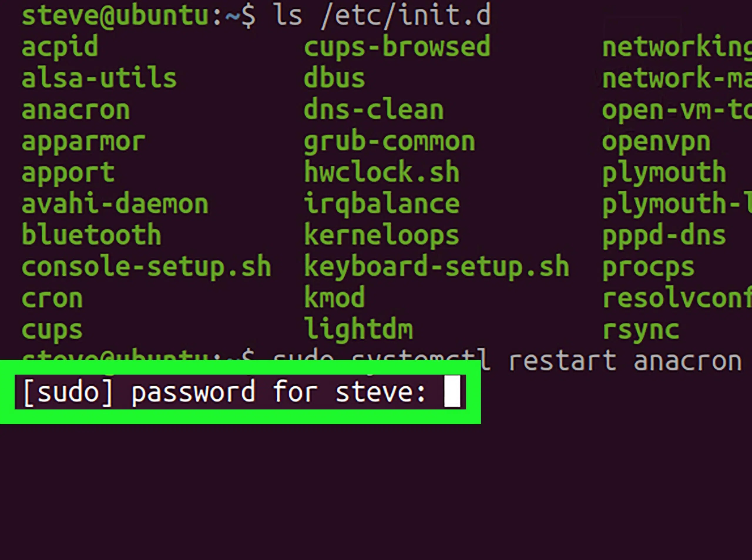Click the "restart anacron" command text
The width and height of the screenshot is (752, 560).
click(x=625, y=361)
